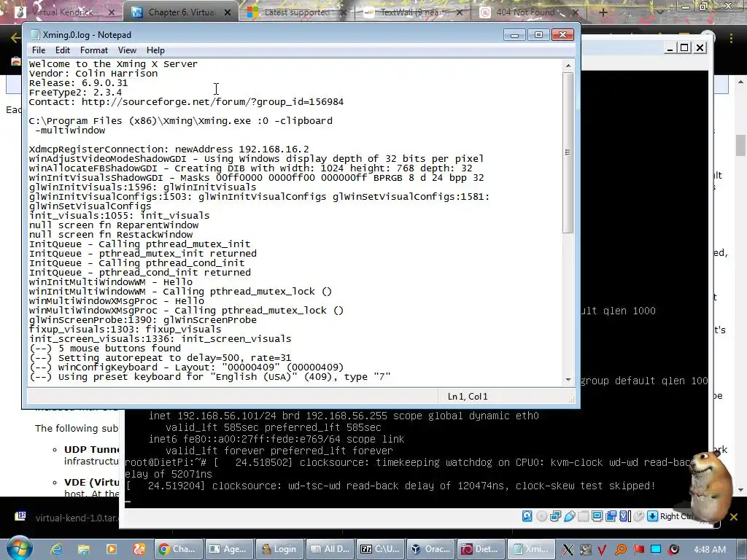The width and height of the screenshot is (747, 560).
Task: Switch to the 7z C:\U... taskbar button
Action: 379,549
